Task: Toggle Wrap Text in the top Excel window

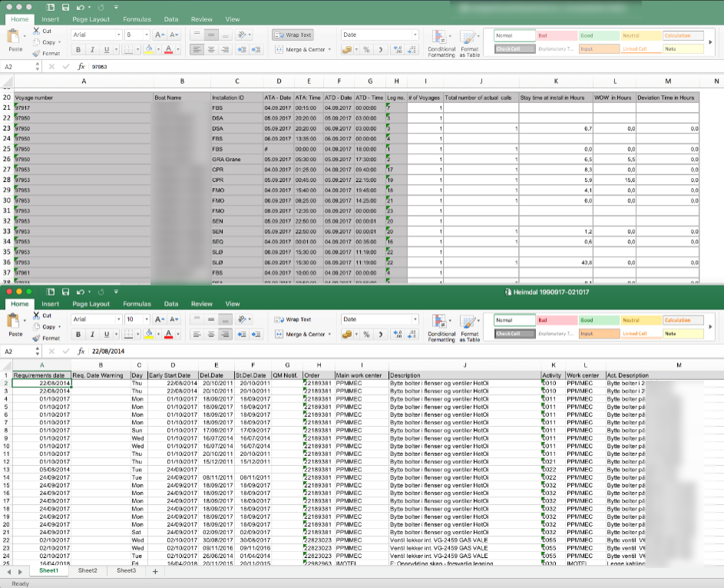Action: click(x=293, y=35)
